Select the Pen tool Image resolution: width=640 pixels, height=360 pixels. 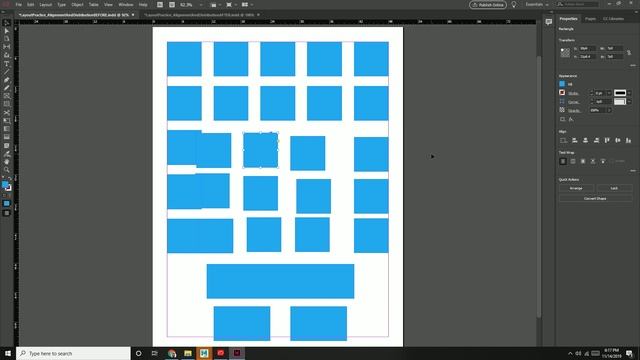coord(7,80)
